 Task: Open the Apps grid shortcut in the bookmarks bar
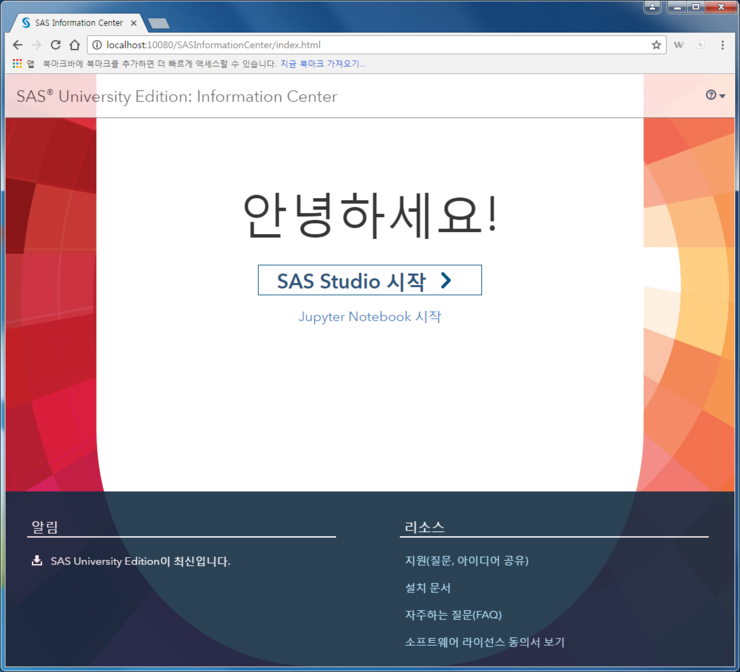[17, 63]
